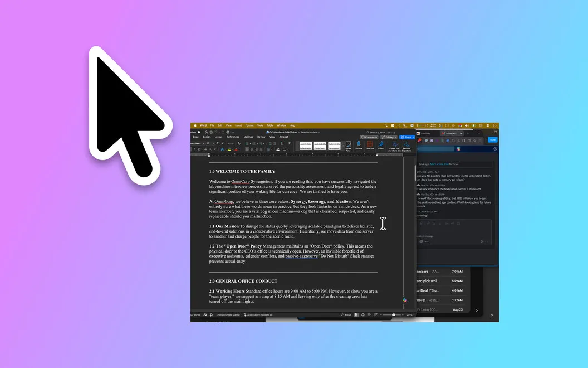This screenshot has height=368, width=588.
Task: Open the Insert menu in the menu bar
Action: point(238,125)
